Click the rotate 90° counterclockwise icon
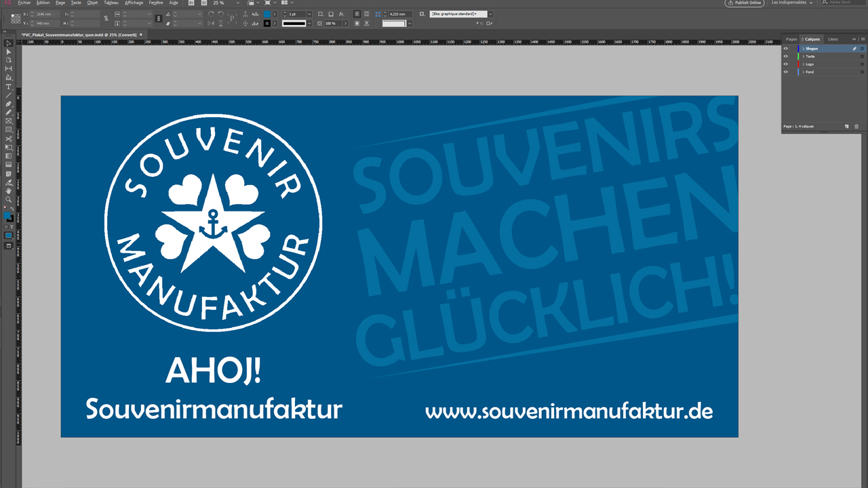Viewport: 868px width, 488px height. [x=220, y=14]
